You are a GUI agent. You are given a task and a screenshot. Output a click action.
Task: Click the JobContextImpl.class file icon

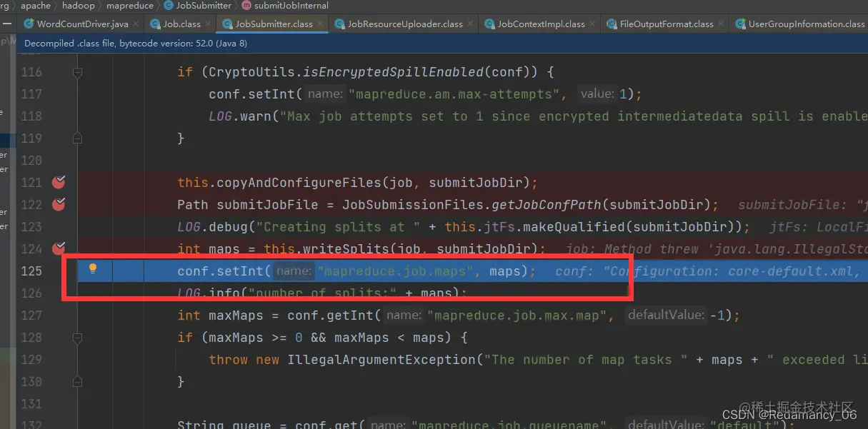490,24
